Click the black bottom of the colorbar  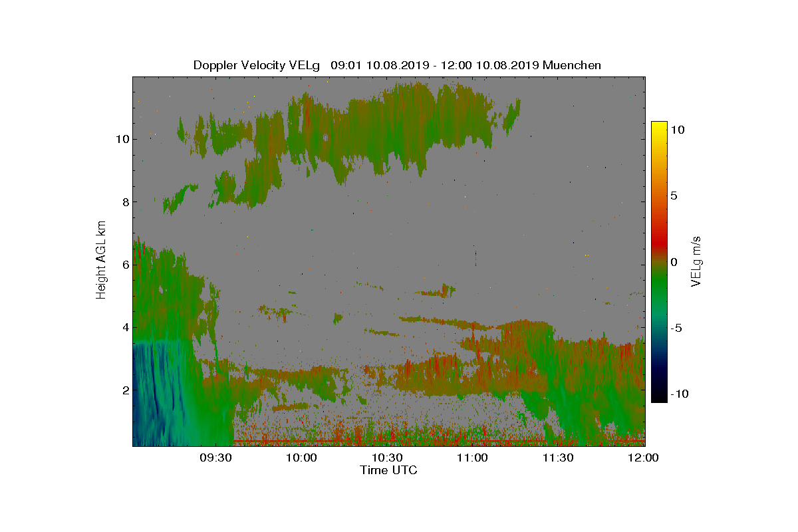[x=659, y=396]
